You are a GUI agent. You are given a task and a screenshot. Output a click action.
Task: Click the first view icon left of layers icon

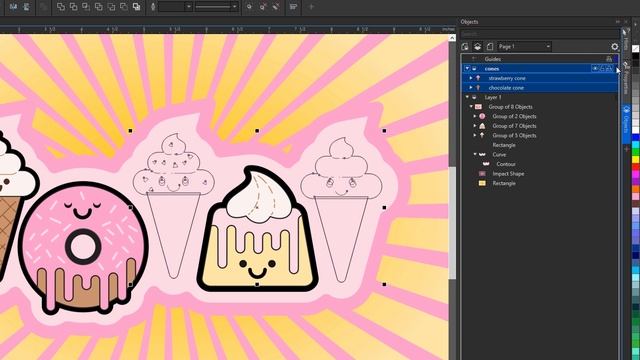(465, 47)
